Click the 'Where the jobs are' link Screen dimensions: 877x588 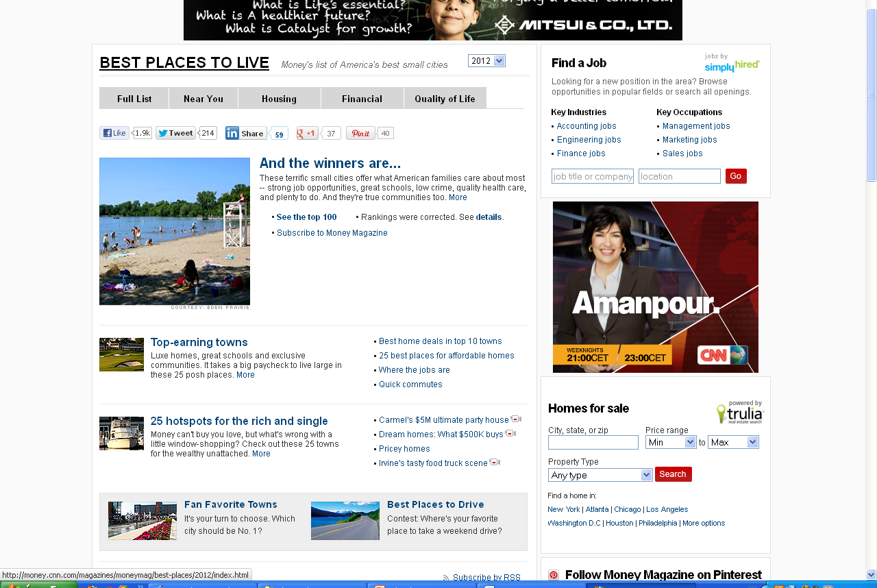(x=415, y=370)
